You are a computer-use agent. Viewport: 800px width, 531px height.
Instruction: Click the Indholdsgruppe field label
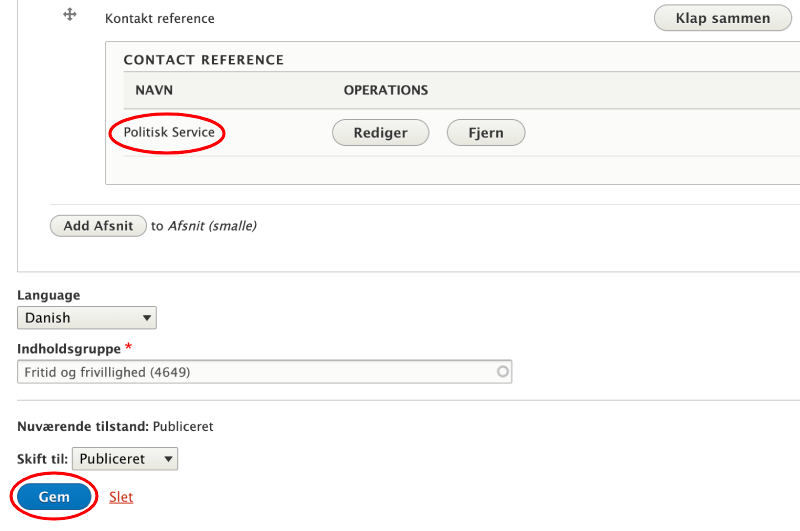[69, 348]
